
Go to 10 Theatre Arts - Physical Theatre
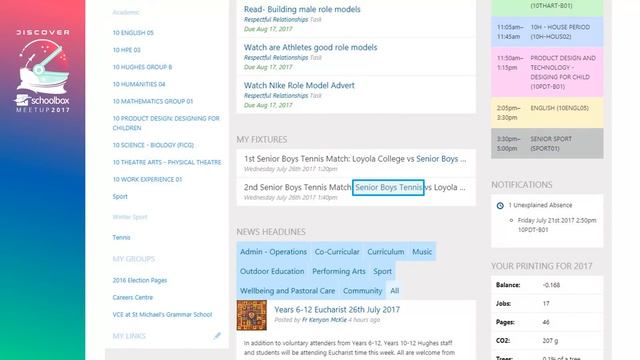(x=167, y=162)
